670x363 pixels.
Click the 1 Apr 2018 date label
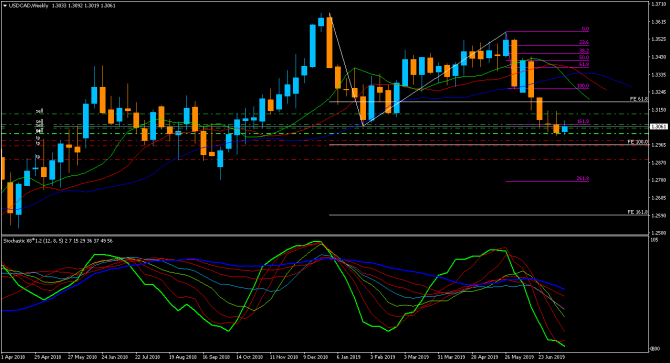[x=13, y=357]
